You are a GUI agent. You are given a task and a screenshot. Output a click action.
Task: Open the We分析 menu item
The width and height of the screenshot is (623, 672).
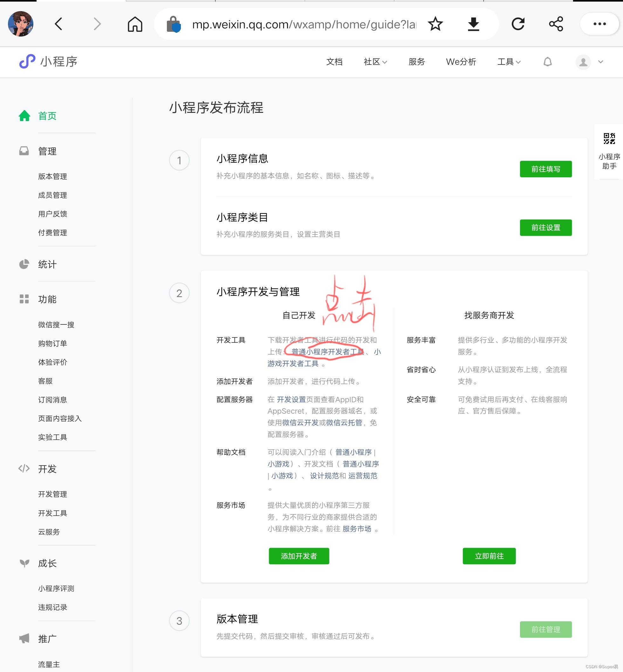461,62
